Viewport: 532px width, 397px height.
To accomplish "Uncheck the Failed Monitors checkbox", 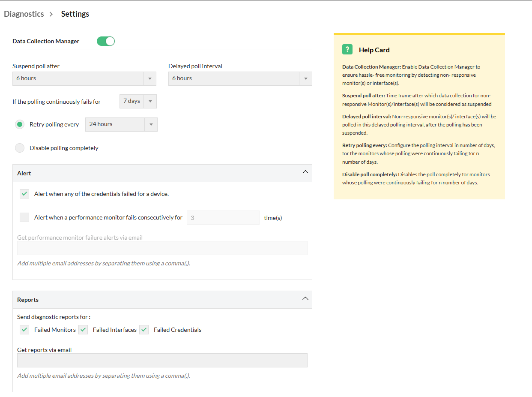I will click(24, 330).
